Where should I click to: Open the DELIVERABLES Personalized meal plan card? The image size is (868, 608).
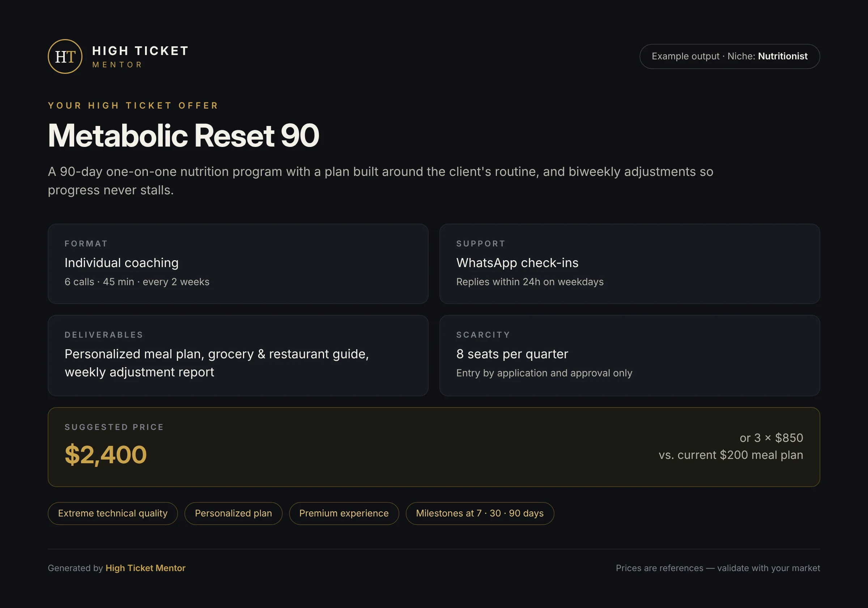(238, 355)
